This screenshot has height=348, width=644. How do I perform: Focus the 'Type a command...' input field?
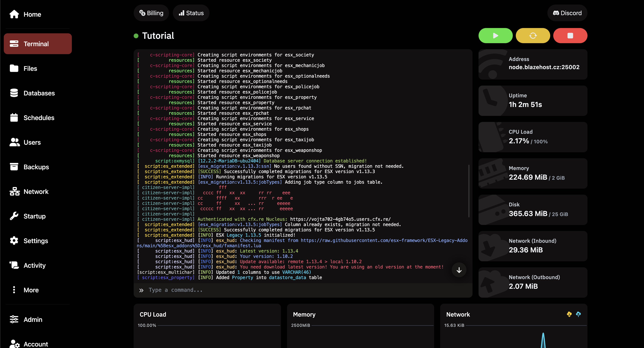(x=303, y=290)
